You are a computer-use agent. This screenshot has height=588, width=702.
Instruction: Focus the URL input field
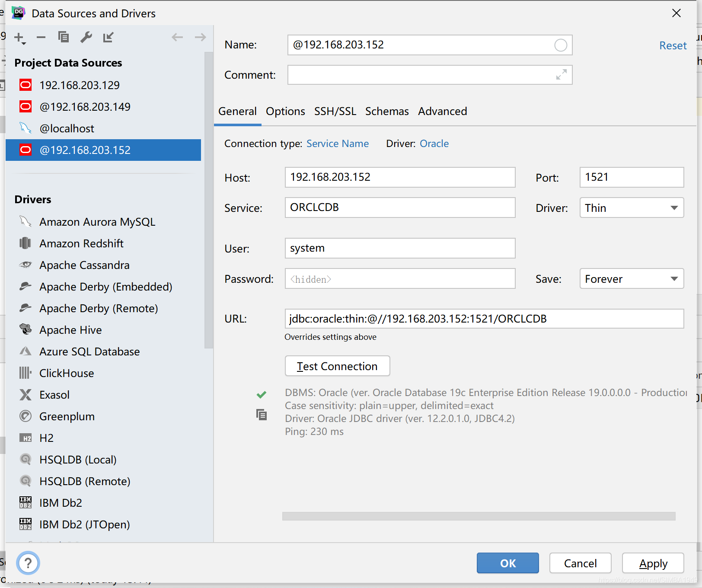484,319
